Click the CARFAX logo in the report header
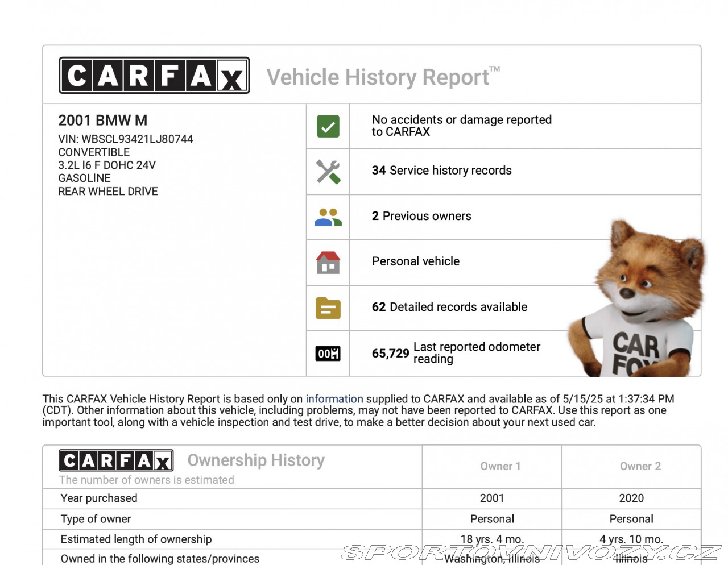 154,75
